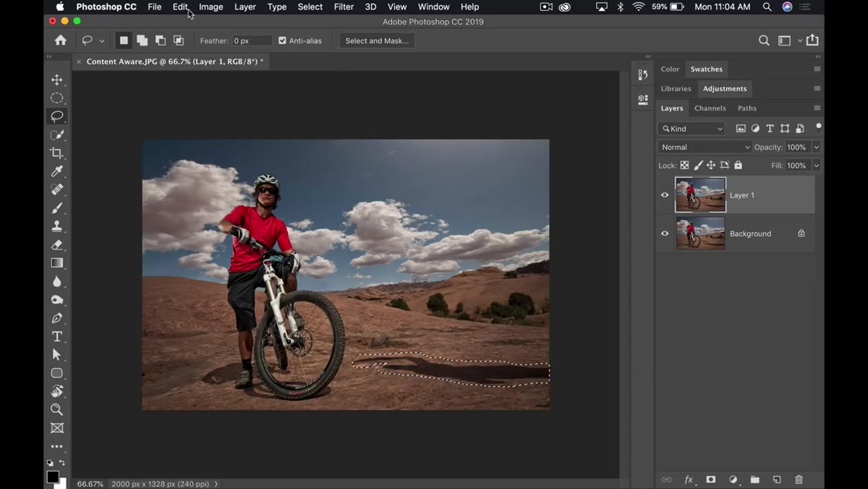The image size is (868, 489).
Task: Click the Share icon in the options bar
Action: tap(812, 41)
